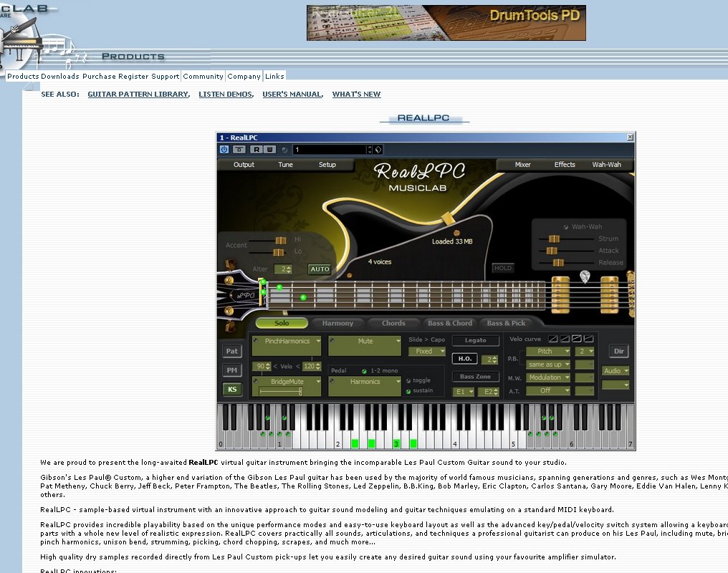This screenshot has height=573, width=728.
Task: Select the first velocity curve shape
Action: pos(553,340)
